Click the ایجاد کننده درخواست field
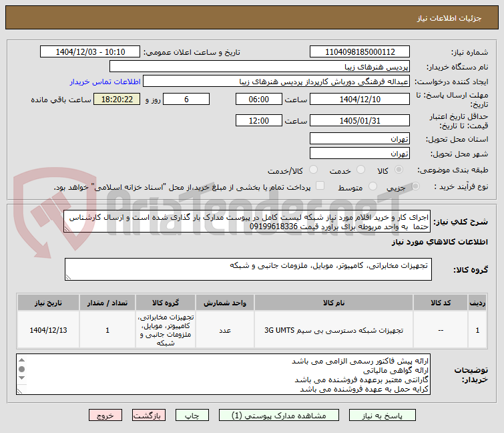Viewport: 504px width, 433px height. click(276, 82)
